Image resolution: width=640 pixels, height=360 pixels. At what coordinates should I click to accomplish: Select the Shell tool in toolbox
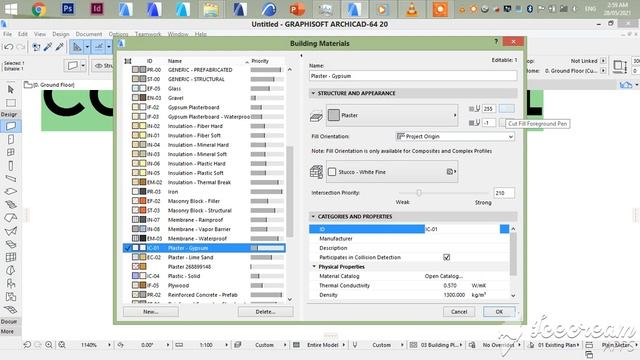(11, 231)
